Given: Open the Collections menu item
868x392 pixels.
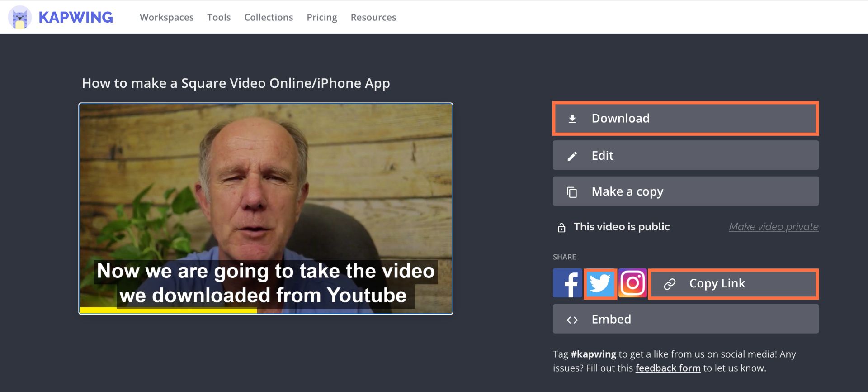Looking at the screenshot, I should point(269,17).
